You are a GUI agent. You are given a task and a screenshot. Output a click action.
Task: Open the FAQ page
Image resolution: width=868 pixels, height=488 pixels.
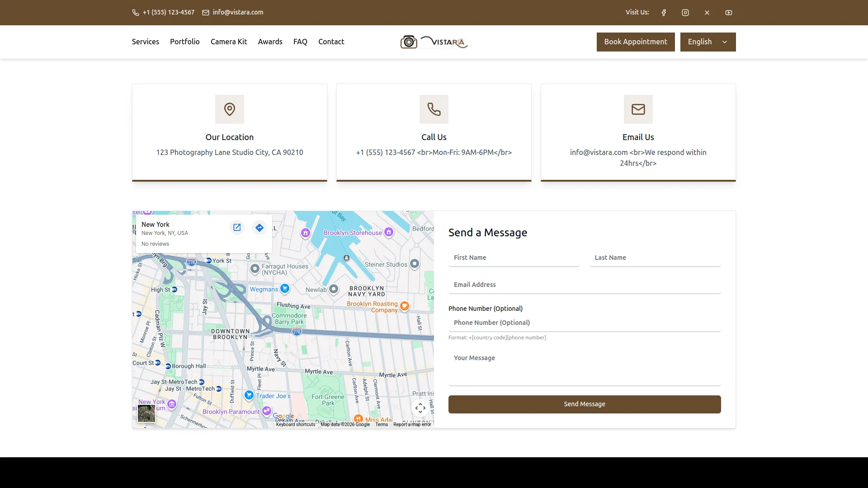click(300, 42)
